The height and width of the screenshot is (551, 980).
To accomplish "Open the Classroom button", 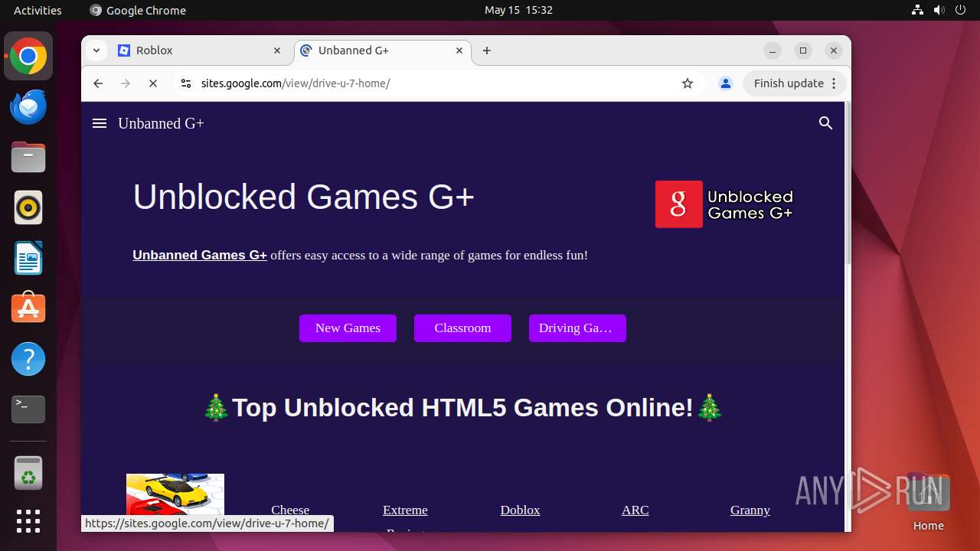I will (462, 328).
